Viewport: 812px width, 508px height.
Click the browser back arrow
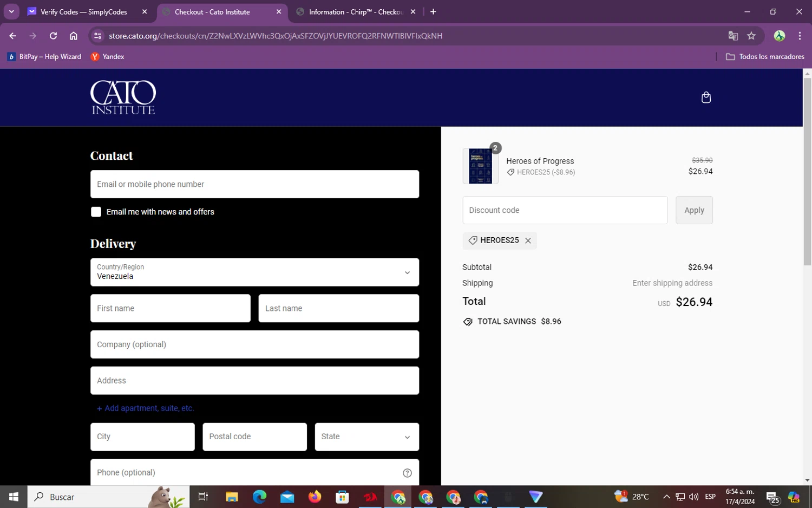pos(12,36)
